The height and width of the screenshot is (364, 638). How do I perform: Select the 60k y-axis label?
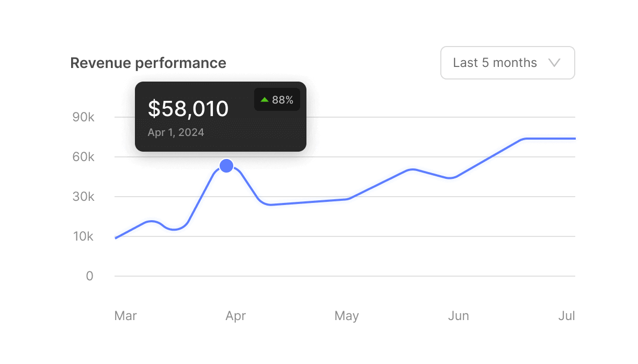(83, 157)
